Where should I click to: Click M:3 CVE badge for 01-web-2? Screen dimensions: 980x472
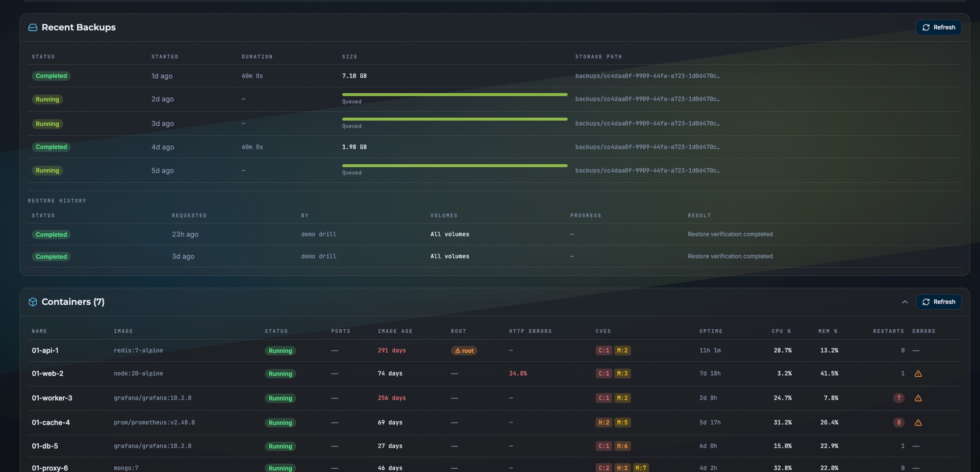(x=622, y=373)
